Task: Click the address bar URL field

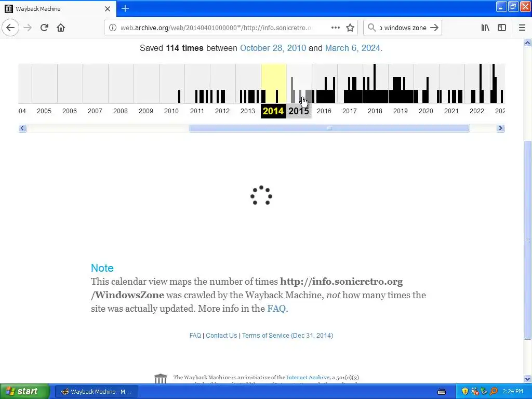Action: tap(217, 28)
